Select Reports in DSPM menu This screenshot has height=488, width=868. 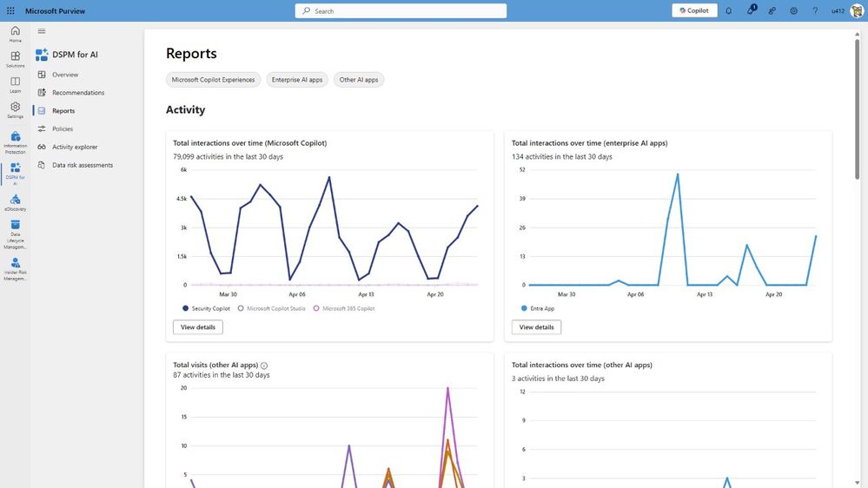click(63, 110)
